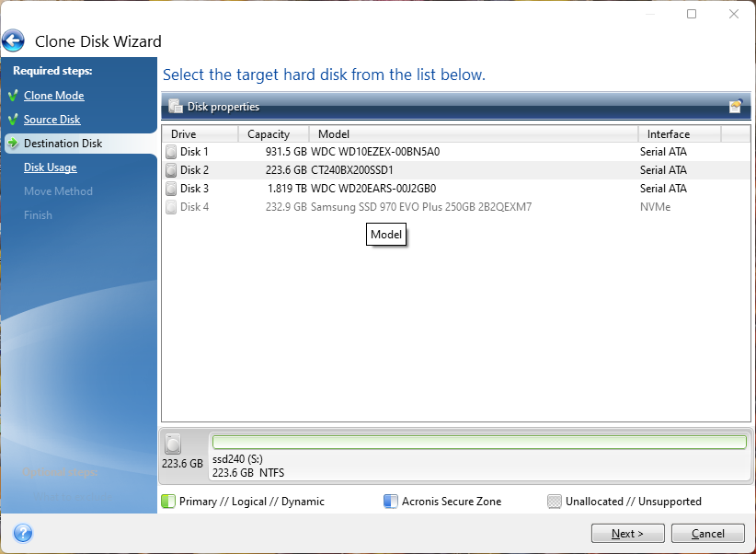Sort by the Capacity column header
The width and height of the screenshot is (756, 554).
(x=274, y=134)
